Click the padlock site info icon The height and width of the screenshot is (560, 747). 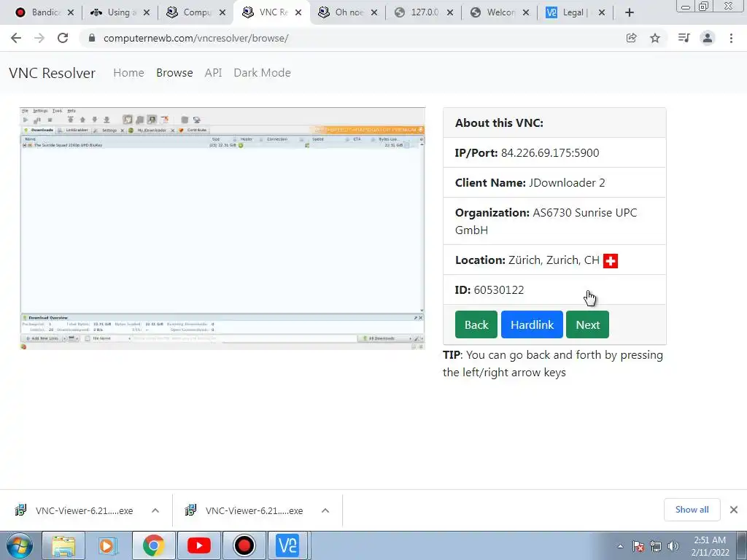point(92,38)
